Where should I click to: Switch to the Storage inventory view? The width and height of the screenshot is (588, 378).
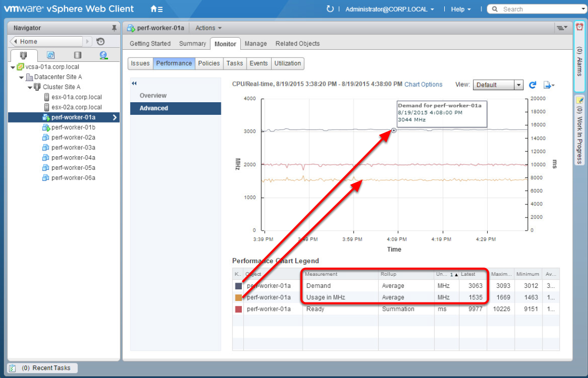78,56
